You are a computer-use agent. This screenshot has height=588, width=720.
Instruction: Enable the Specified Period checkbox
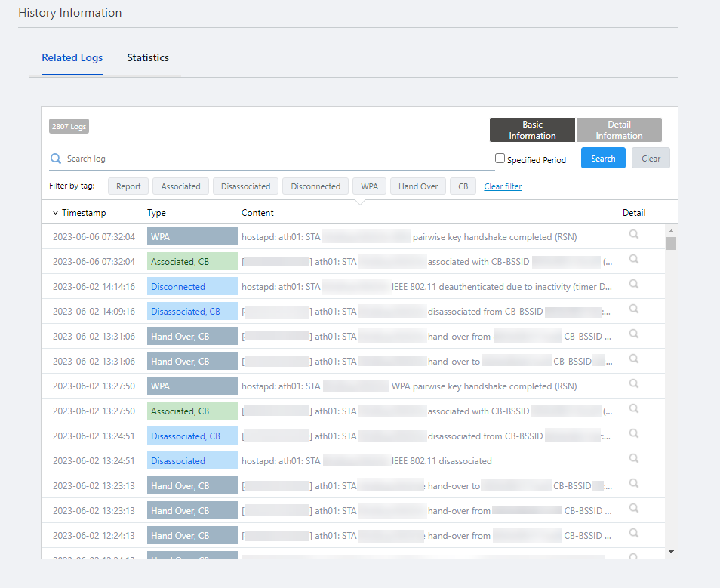[x=500, y=159]
